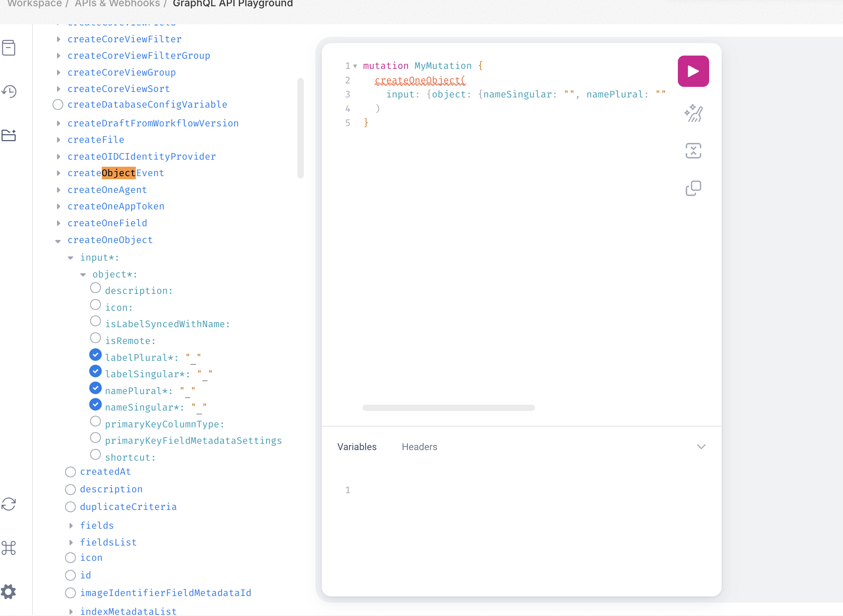Expand the createOneField mutation
The width and height of the screenshot is (843, 616).
(58, 223)
